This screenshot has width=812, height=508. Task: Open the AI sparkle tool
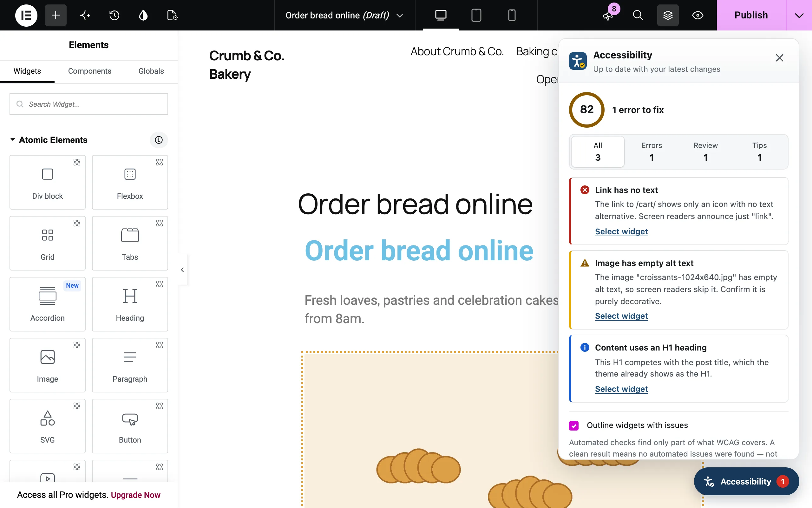85,15
